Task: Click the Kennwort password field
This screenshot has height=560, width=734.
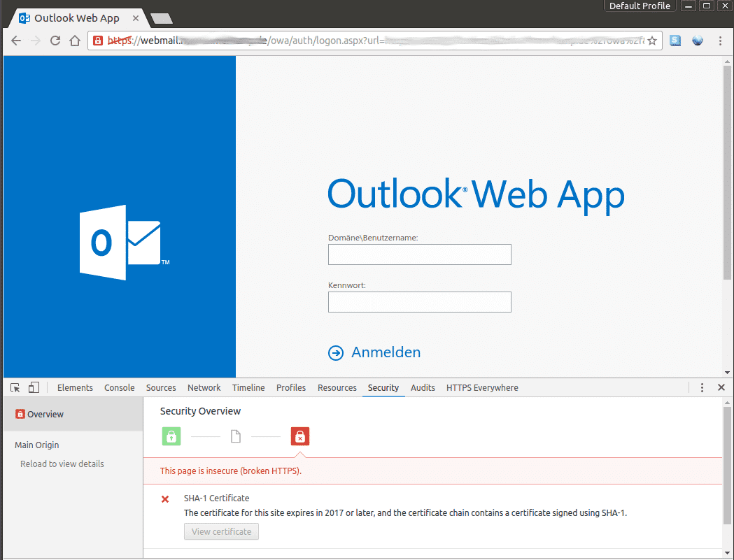Action: point(419,302)
